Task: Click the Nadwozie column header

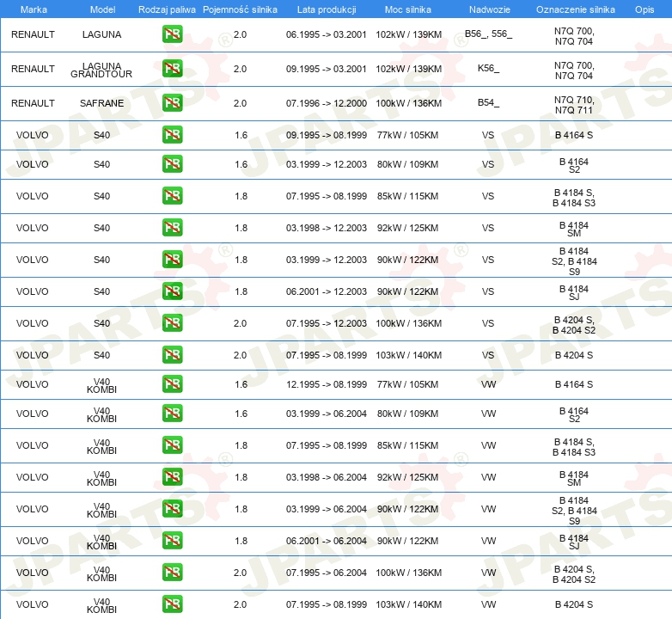Action: [490, 9]
